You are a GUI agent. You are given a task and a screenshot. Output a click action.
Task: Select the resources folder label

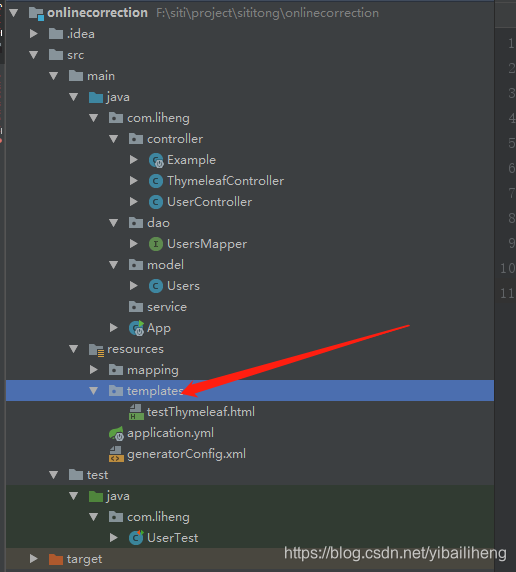[135, 349]
